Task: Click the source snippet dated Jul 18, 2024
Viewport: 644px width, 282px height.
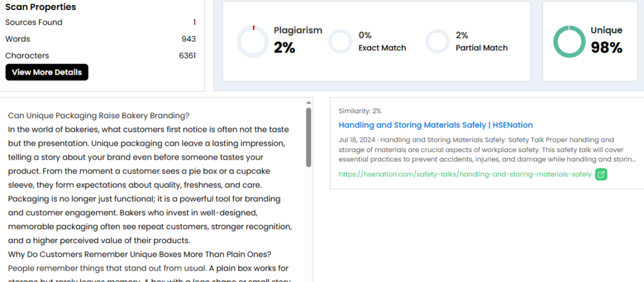Action: point(487,149)
